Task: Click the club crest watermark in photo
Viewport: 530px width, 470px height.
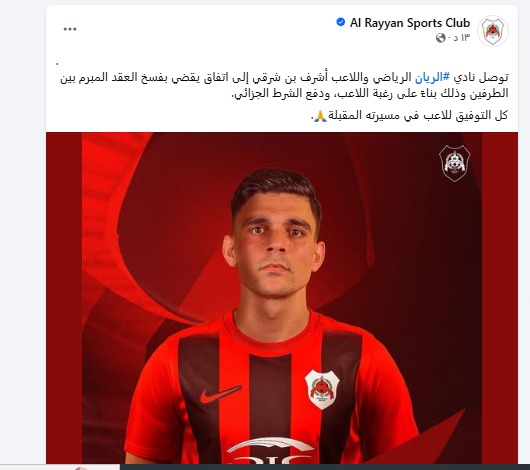Action: click(x=454, y=163)
